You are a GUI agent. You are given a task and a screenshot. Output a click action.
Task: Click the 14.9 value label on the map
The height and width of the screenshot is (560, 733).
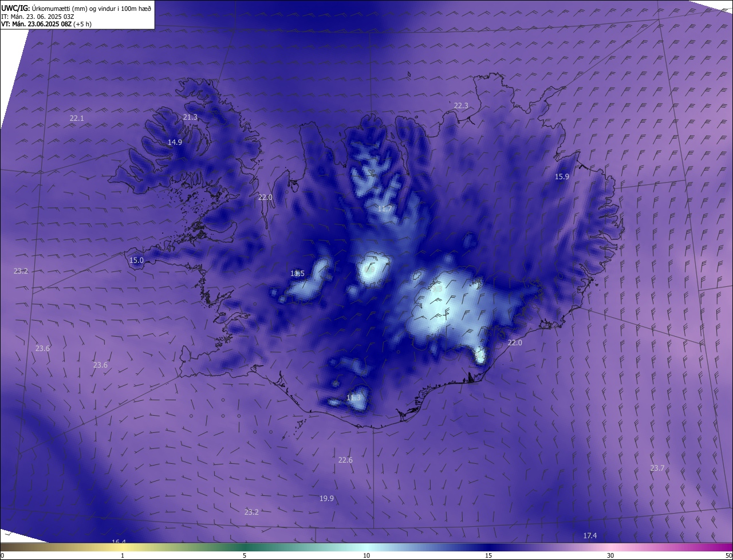point(175,142)
